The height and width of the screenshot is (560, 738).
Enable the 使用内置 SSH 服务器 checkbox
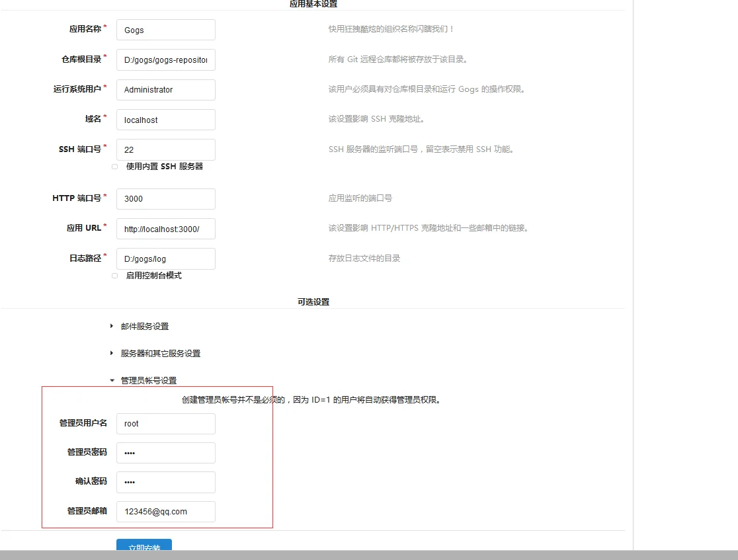115,167
